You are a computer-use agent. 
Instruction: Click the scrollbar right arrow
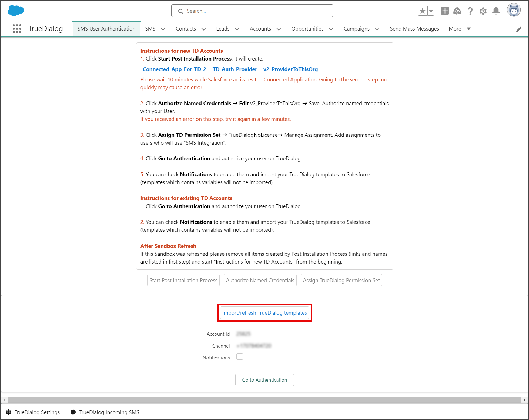click(525, 400)
